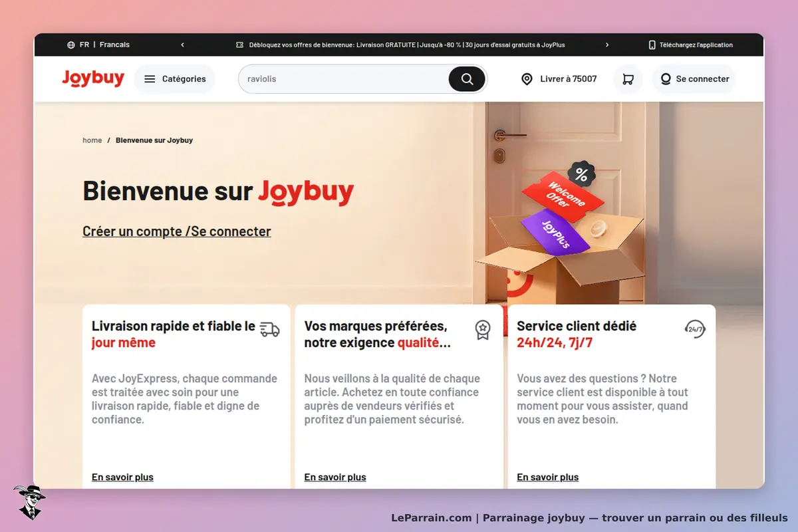Show previous announcement with left chevron
Viewport: 798px width, 532px height.
pos(183,45)
